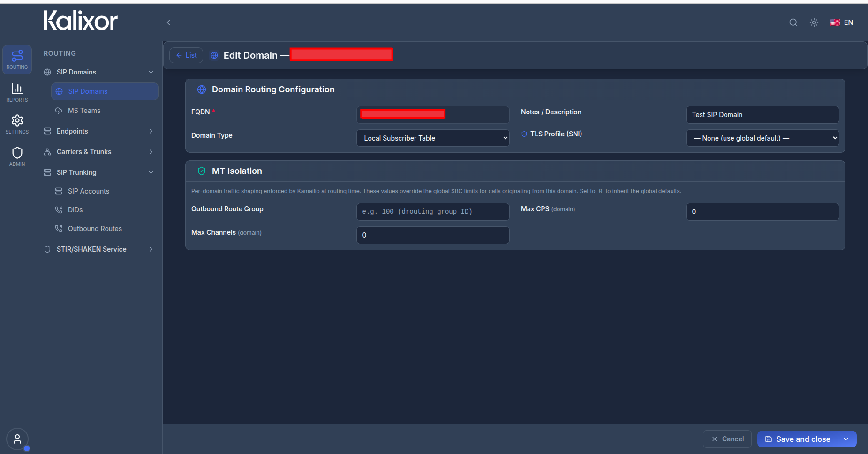Click the Cancel button
Viewport: 868px width, 454px height.
pyautogui.click(x=727, y=439)
